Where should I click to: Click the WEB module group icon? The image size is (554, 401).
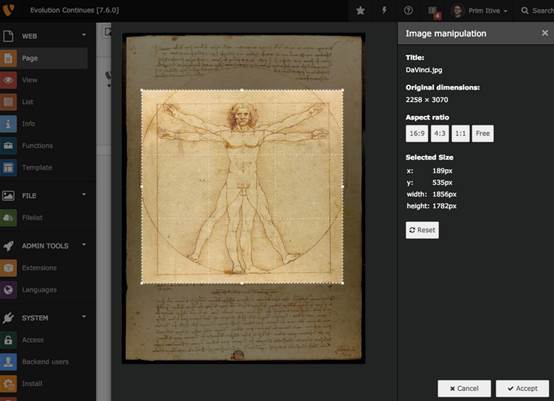[x=8, y=36]
